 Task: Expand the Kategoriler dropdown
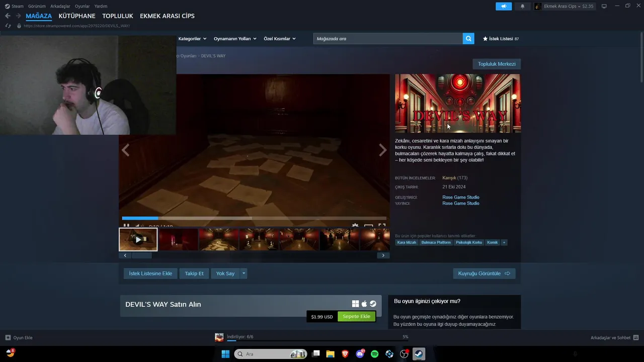point(192,39)
